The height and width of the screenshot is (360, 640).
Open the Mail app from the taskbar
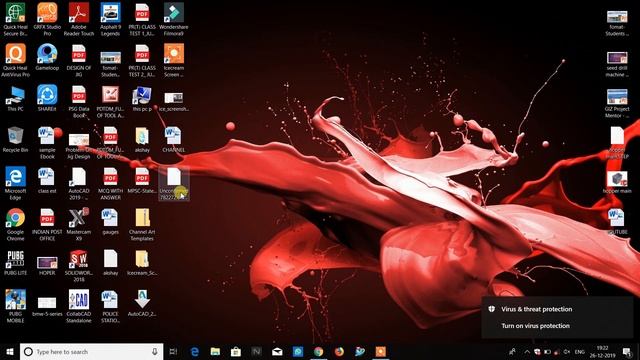277,351
